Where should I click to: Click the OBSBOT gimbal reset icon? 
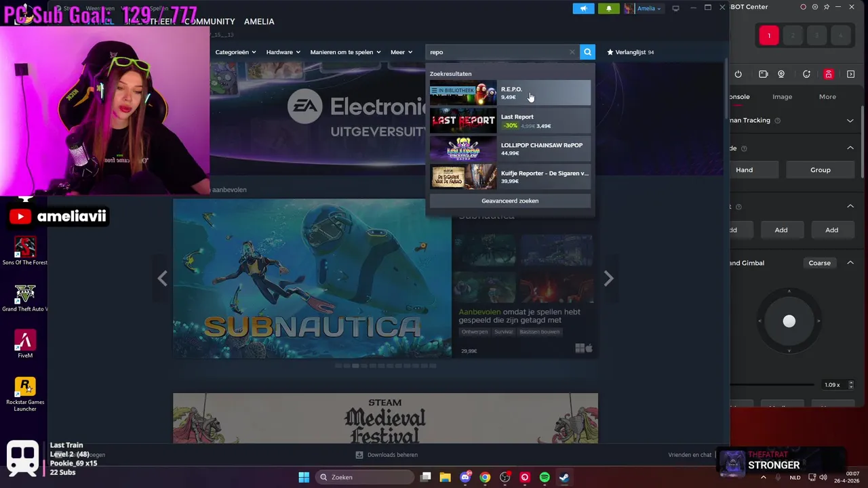(x=806, y=74)
